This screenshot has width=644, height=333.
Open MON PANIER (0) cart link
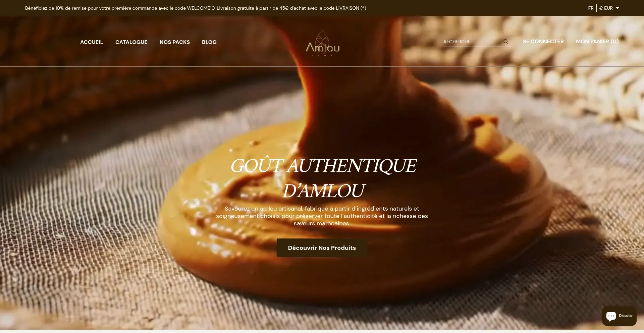click(597, 42)
